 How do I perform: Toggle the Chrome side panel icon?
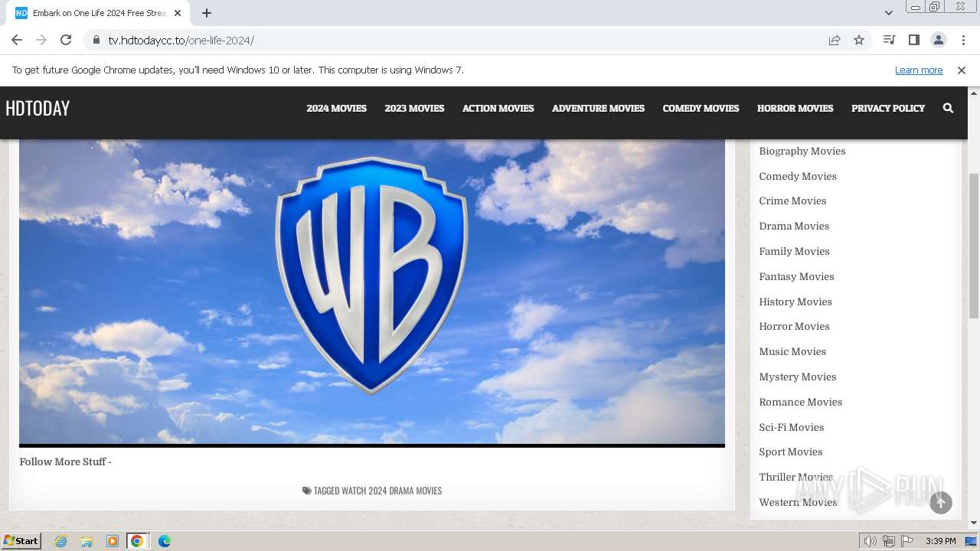point(913,40)
